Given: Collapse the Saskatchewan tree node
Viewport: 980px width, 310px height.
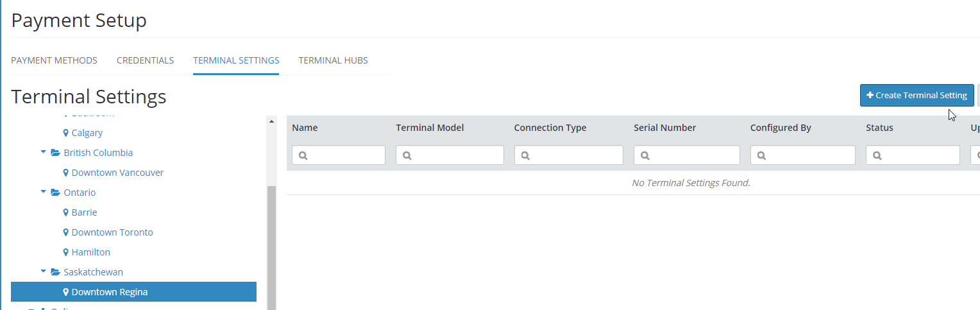Looking at the screenshot, I should pos(43,272).
